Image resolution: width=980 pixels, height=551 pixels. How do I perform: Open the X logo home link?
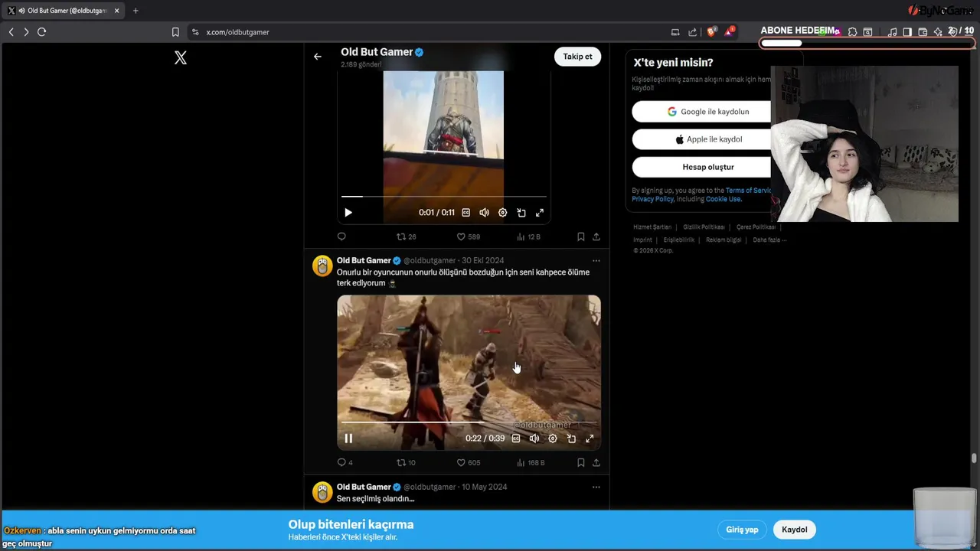[181, 57]
